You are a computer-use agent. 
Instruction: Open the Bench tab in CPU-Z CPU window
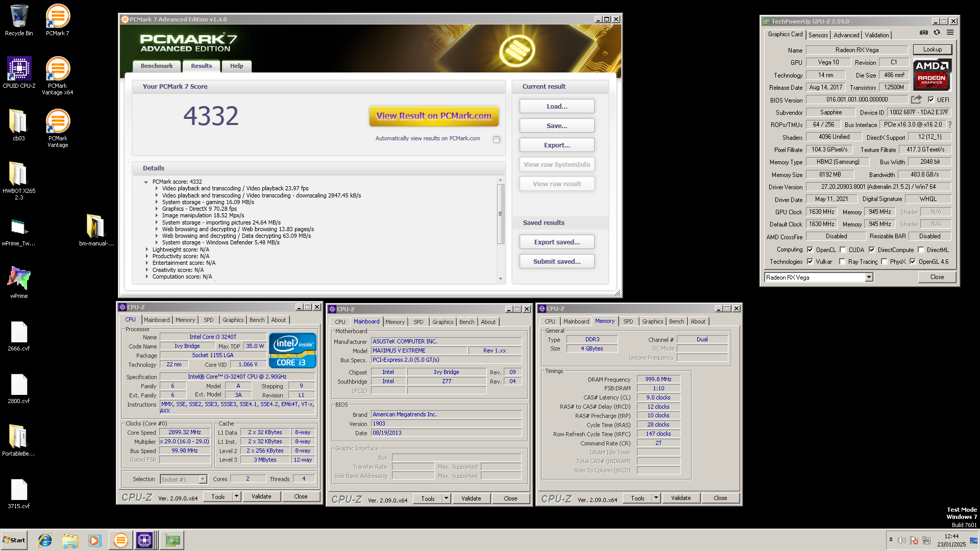pyautogui.click(x=257, y=320)
